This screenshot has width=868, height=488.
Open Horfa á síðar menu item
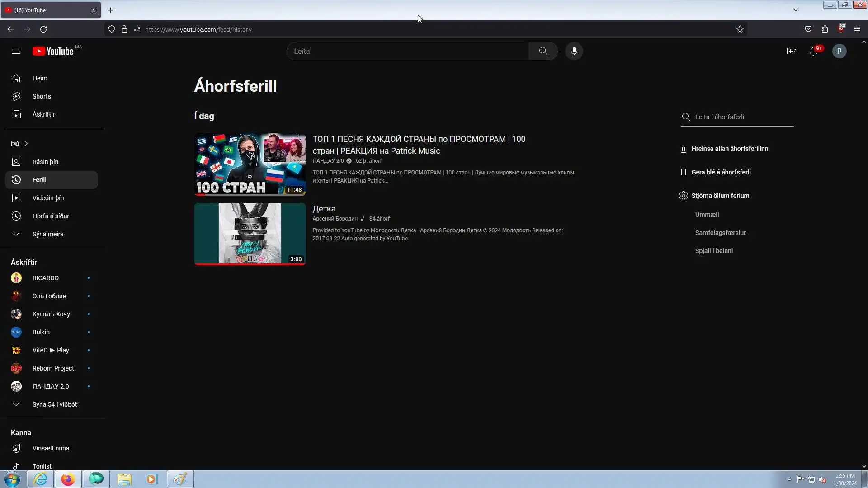pos(51,216)
